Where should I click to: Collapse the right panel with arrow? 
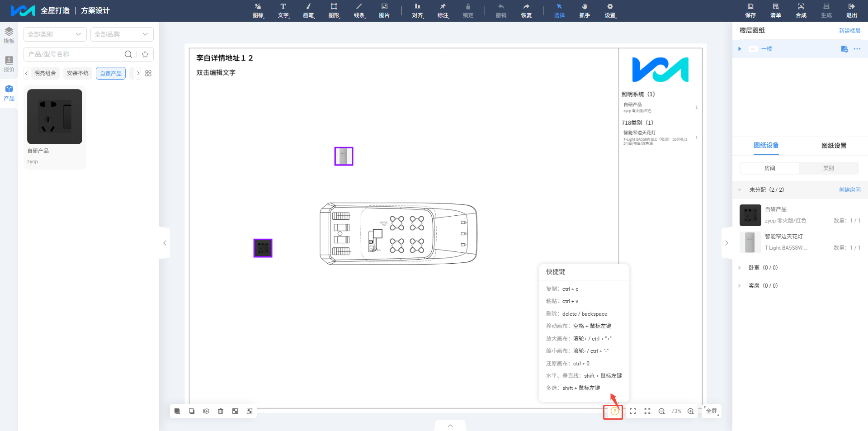click(x=726, y=243)
